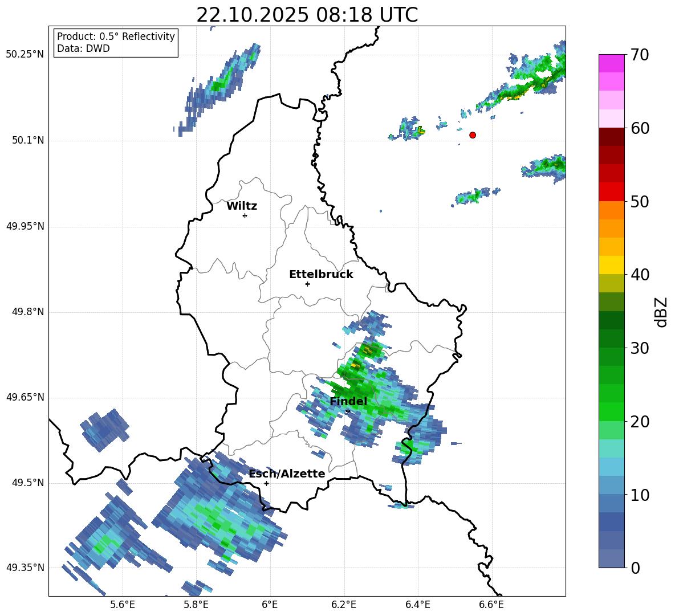Click the dBZ colorbar label
This screenshot has width=675, height=616.
[x=661, y=312]
